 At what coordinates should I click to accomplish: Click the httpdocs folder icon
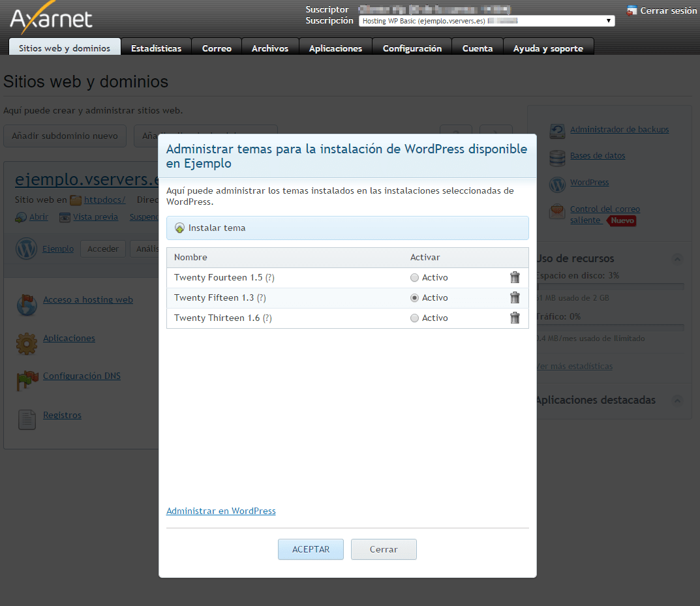(76, 200)
